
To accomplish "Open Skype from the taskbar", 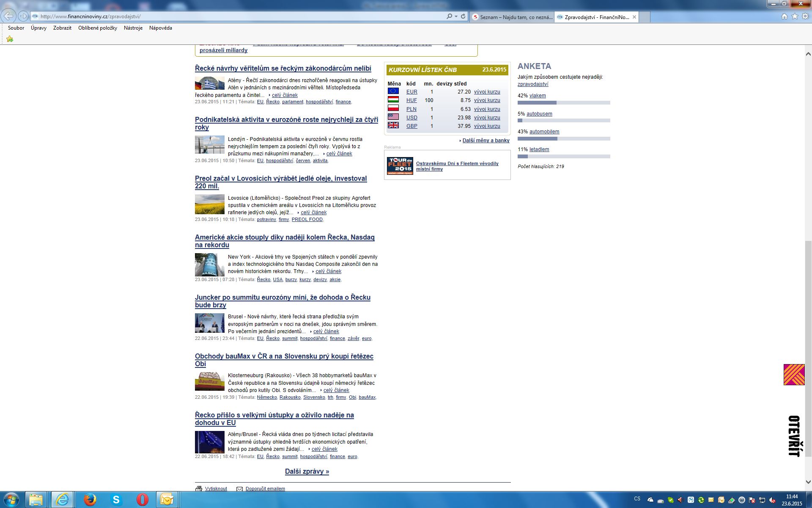I will (115, 500).
